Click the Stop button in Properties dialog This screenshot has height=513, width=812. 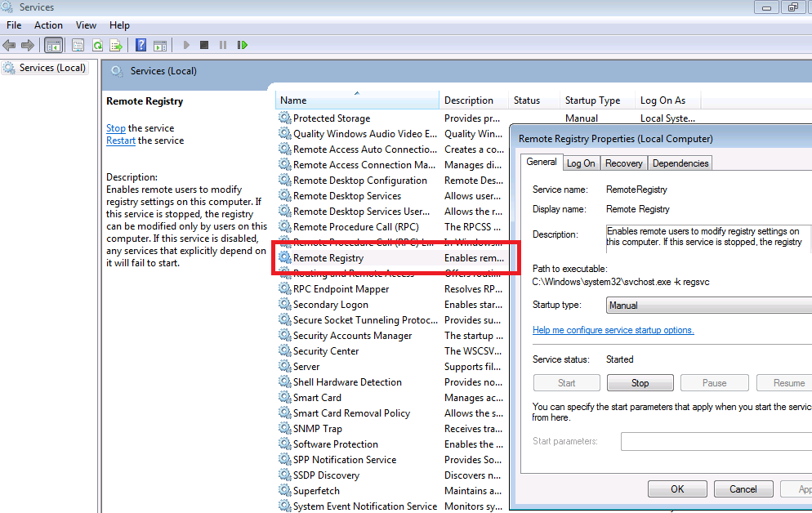pyautogui.click(x=640, y=383)
